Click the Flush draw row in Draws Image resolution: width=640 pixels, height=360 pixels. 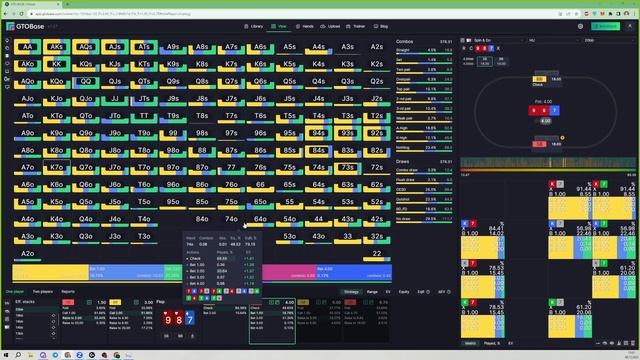(424, 180)
